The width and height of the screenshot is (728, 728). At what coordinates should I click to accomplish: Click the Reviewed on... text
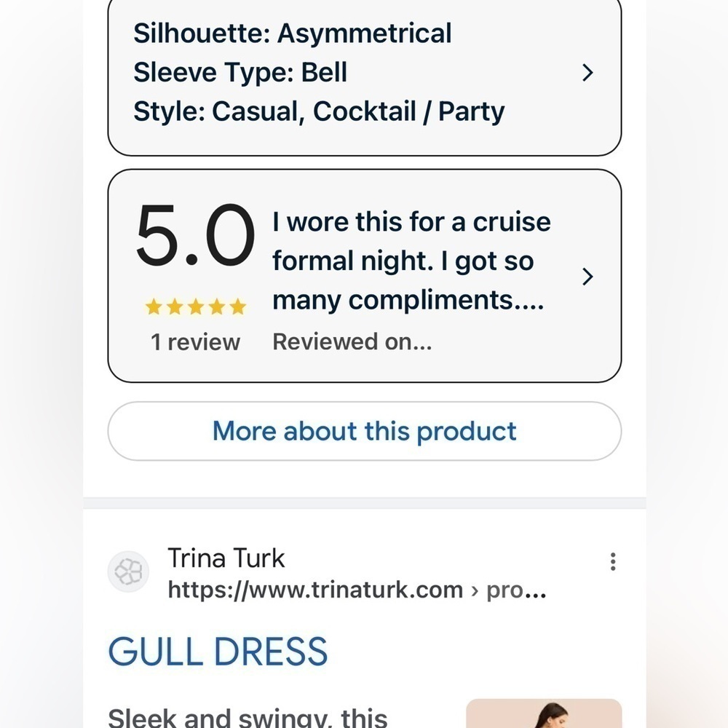pos(352,341)
